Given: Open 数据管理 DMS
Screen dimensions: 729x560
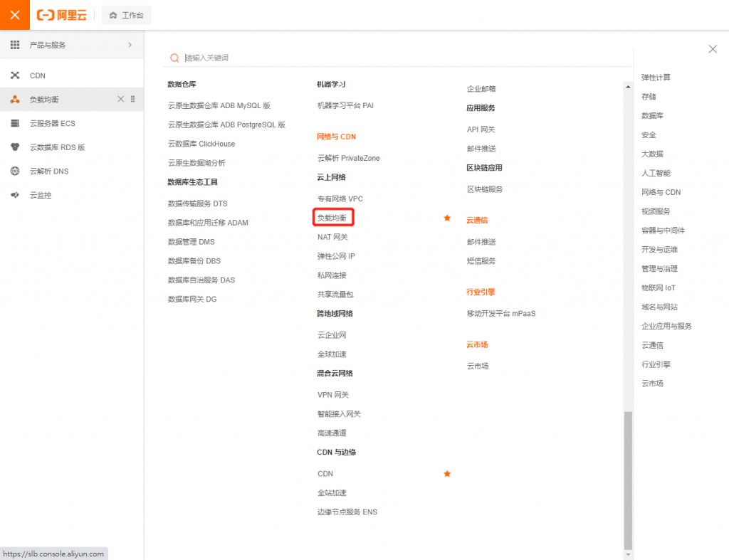Looking at the screenshot, I should coord(191,242).
